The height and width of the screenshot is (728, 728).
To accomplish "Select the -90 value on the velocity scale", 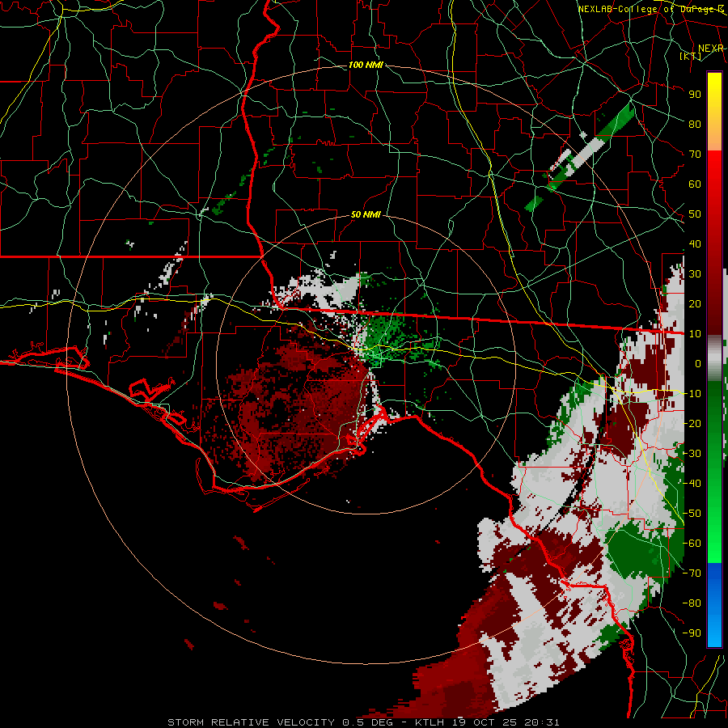I will point(692,633).
